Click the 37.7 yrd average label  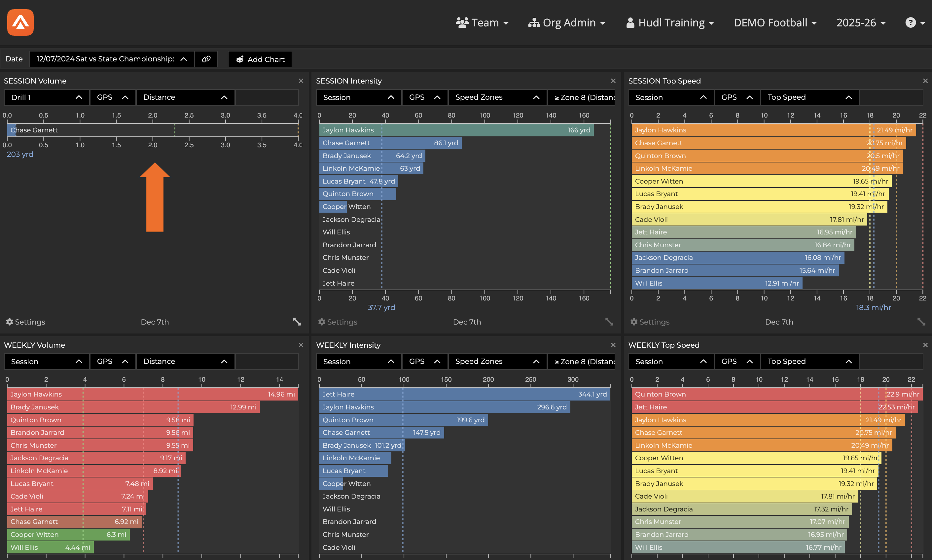(x=381, y=307)
